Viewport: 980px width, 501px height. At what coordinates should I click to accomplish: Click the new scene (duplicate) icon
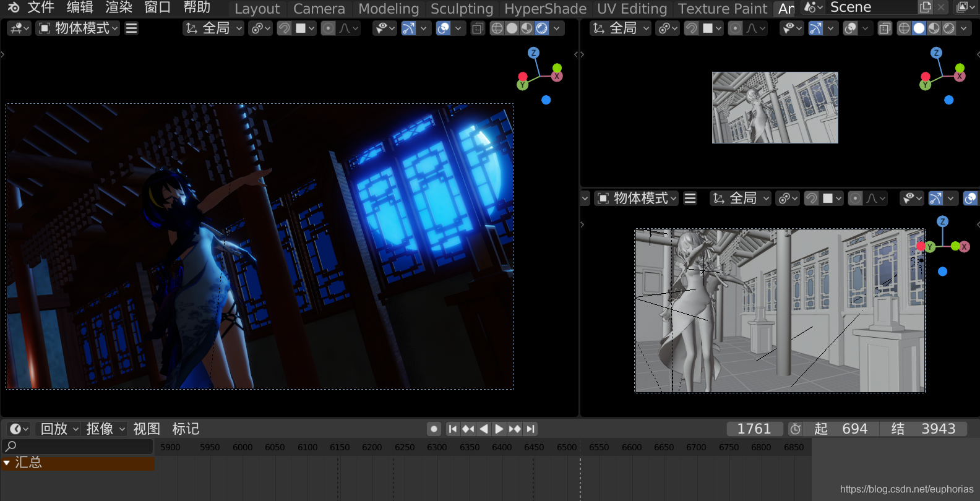point(926,7)
